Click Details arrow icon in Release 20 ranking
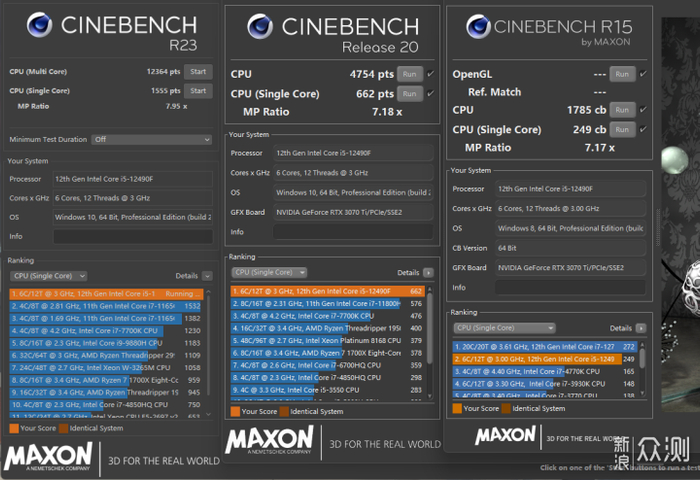Screen dimensions: 700x480 point(428,272)
